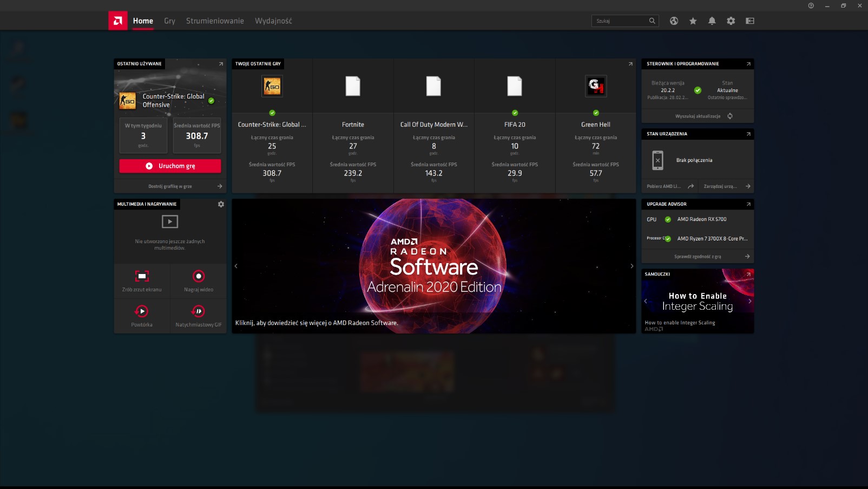Click the Fortnite game title
The height and width of the screenshot is (489, 868).
click(x=353, y=125)
